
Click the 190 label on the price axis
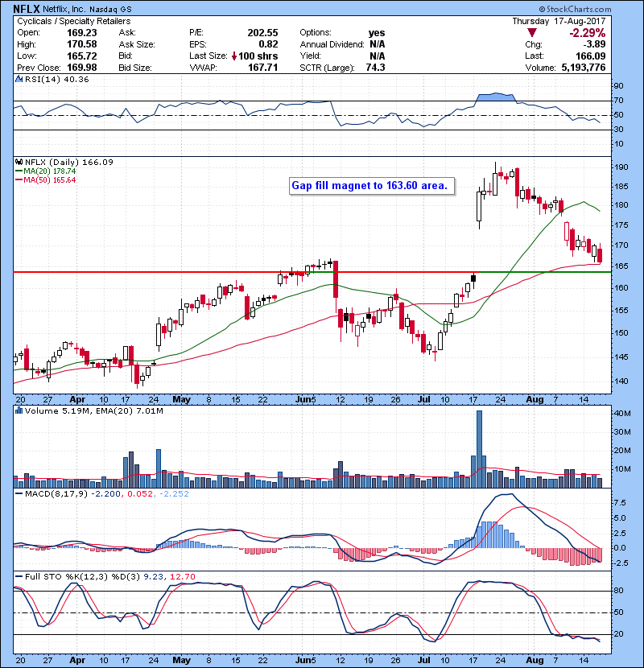click(621, 167)
